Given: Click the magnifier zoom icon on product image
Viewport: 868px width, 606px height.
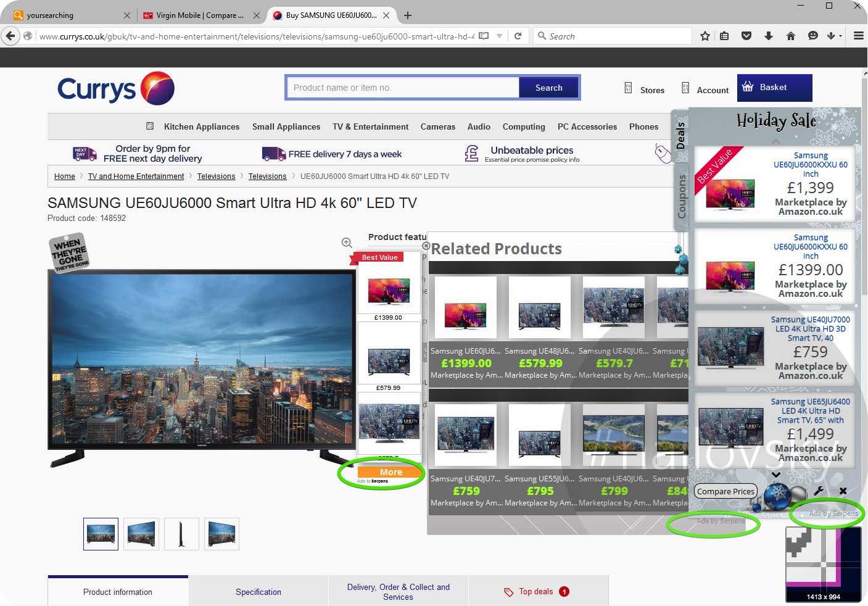Looking at the screenshot, I should pos(347,243).
